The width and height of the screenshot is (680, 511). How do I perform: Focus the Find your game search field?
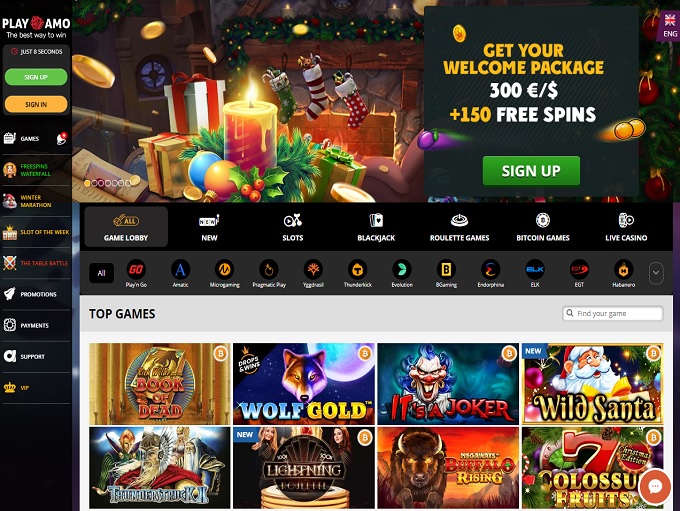[612, 313]
